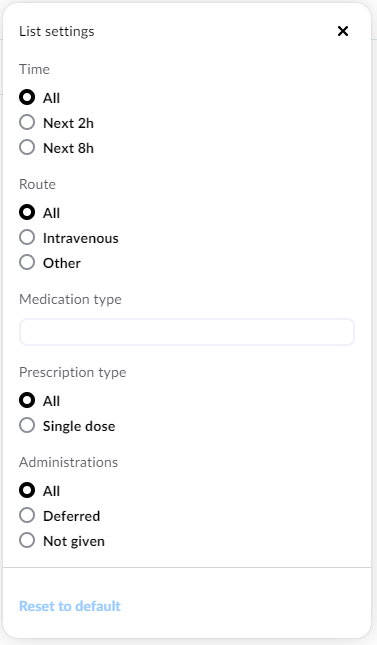
Task: Click the Time section heading
Action: point(34,69)
